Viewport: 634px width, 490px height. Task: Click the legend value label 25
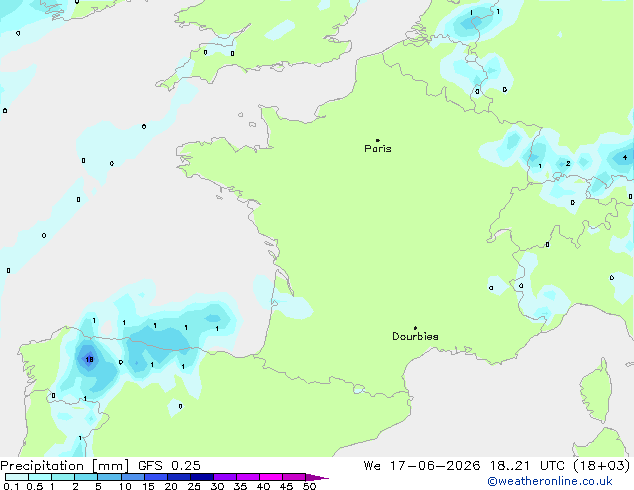194,486
